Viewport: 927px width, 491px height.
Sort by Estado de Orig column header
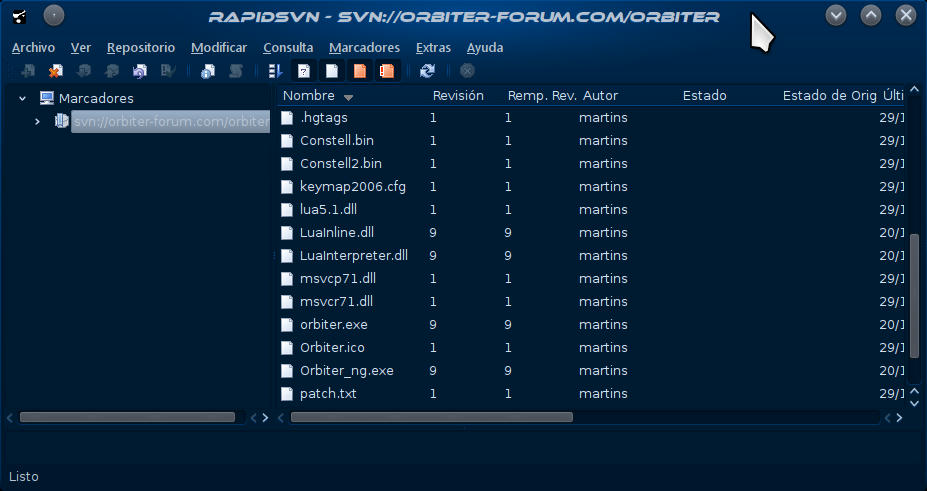click(x=829, y=96)
